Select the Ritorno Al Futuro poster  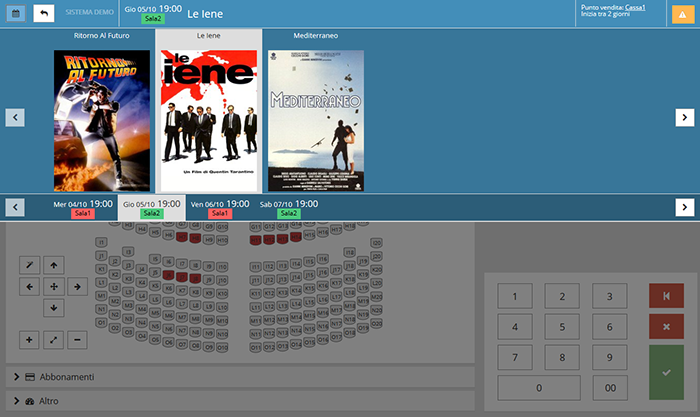tap(102, 121)
